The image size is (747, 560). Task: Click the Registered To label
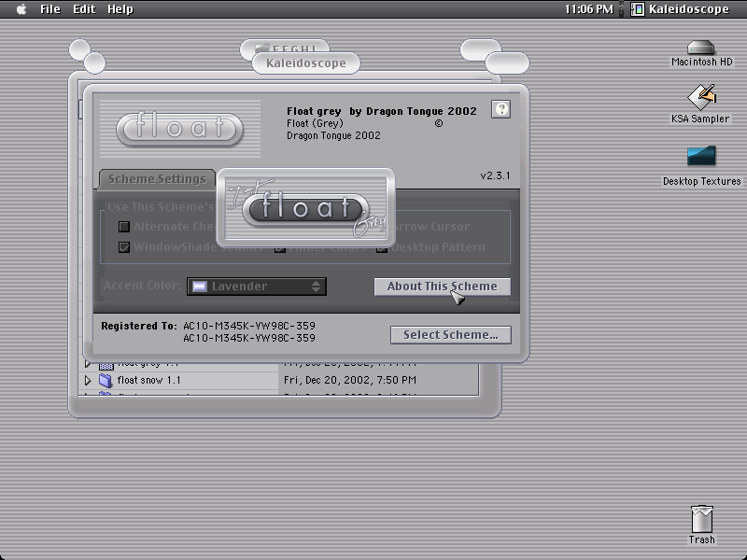pyautogui.click(x=139, y=326)
